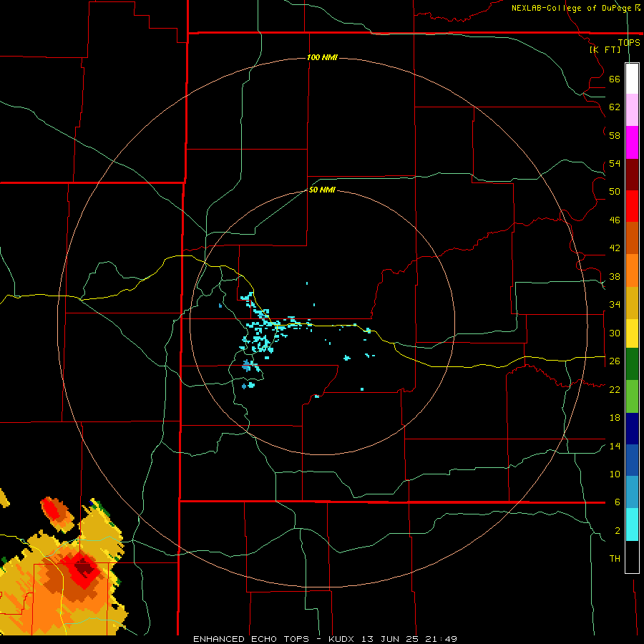Click the orange 38 kft legend swatch
The image size is (644, 644).
[x=632, y=270]
